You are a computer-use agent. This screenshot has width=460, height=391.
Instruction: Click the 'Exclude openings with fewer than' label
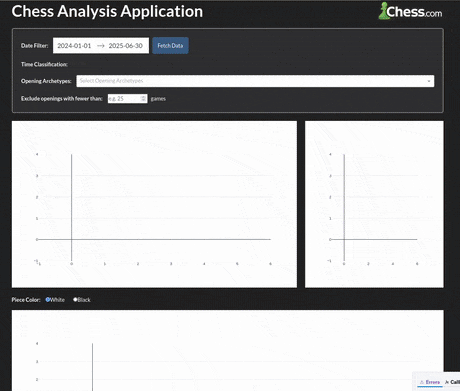pyautogui.click(x=62, y=98)
